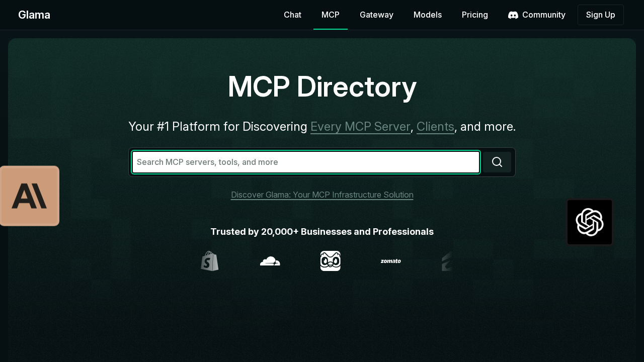Click the Anthropic logo tile
This screenshot has width=644, height=362.
pos(30,196)
